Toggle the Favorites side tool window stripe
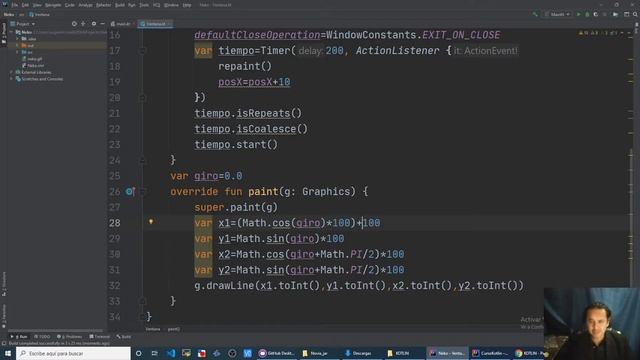This screenshot has height=360, width=640. [x=4, y=316]
